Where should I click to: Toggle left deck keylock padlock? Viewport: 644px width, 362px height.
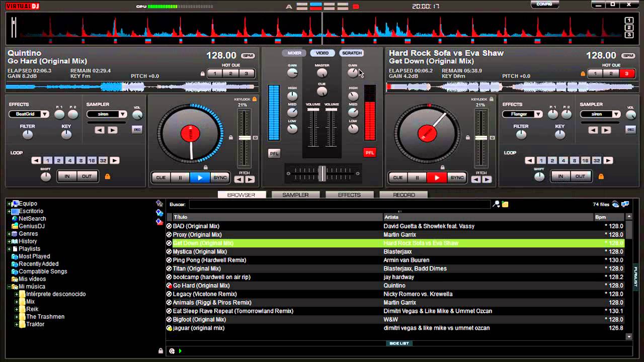(x=255, y=100)
